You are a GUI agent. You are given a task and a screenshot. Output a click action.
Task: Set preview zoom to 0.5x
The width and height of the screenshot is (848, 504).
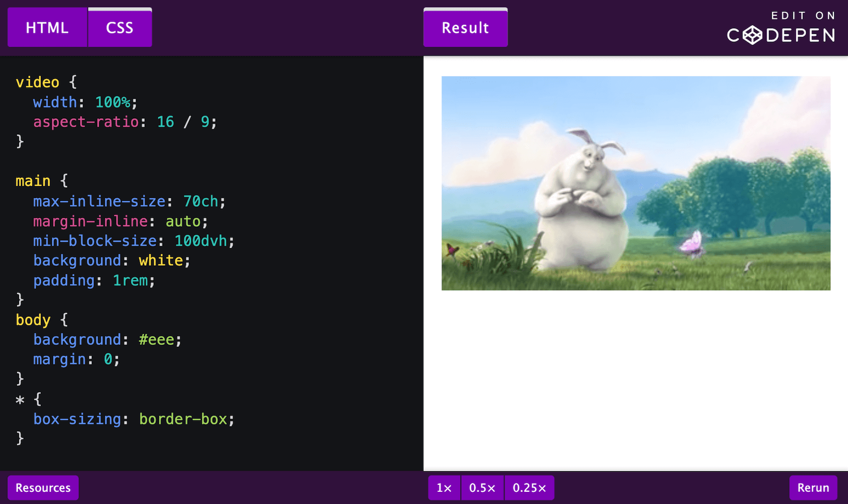[482, 488]
